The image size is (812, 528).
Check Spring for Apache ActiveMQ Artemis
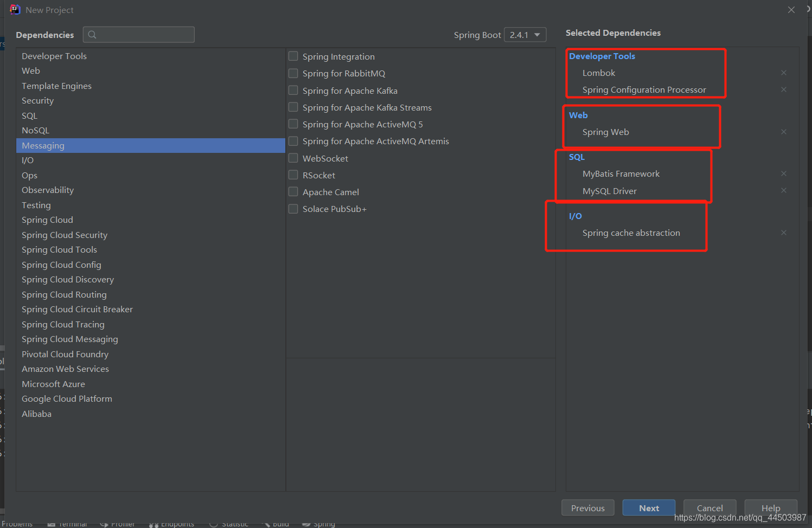[x=293, y=141]
